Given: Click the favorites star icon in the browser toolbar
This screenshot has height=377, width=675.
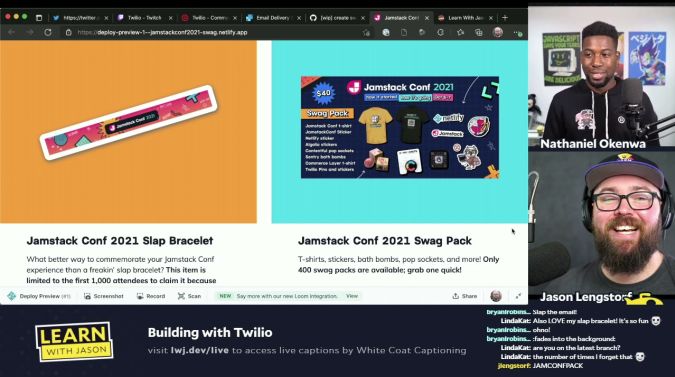Looking at the screenshot, I should pyautogui.click(x=460, y=32).
